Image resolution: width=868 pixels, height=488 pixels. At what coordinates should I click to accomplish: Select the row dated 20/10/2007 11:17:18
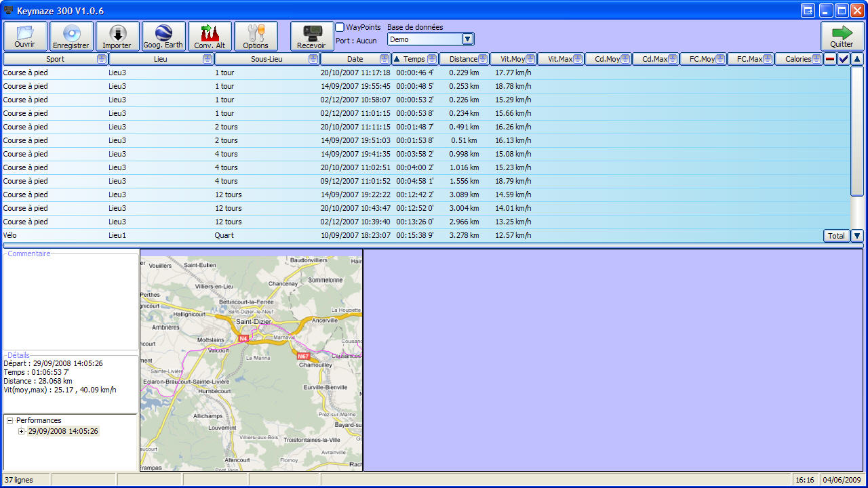coord(426,73)
